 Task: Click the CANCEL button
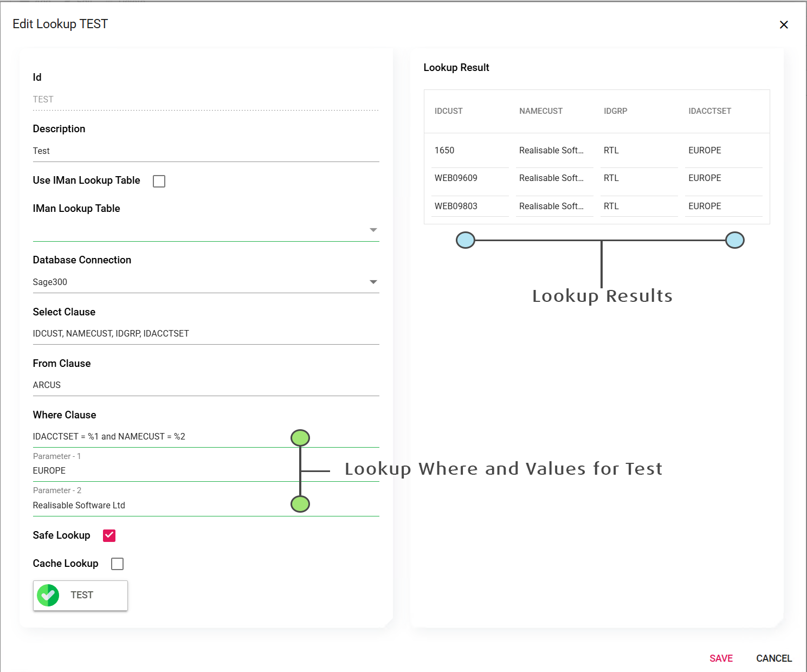[773, 658]
